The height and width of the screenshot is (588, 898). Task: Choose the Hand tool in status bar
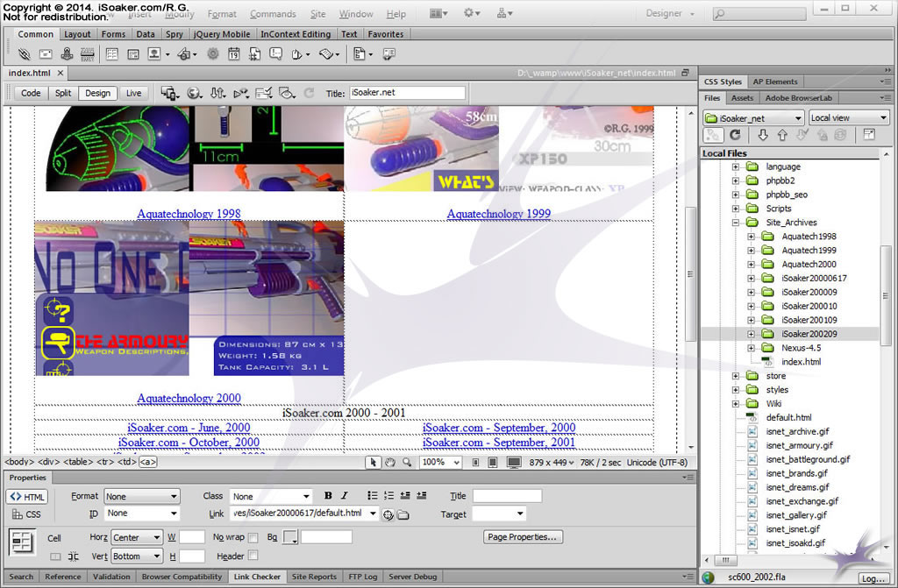[390, 462]
